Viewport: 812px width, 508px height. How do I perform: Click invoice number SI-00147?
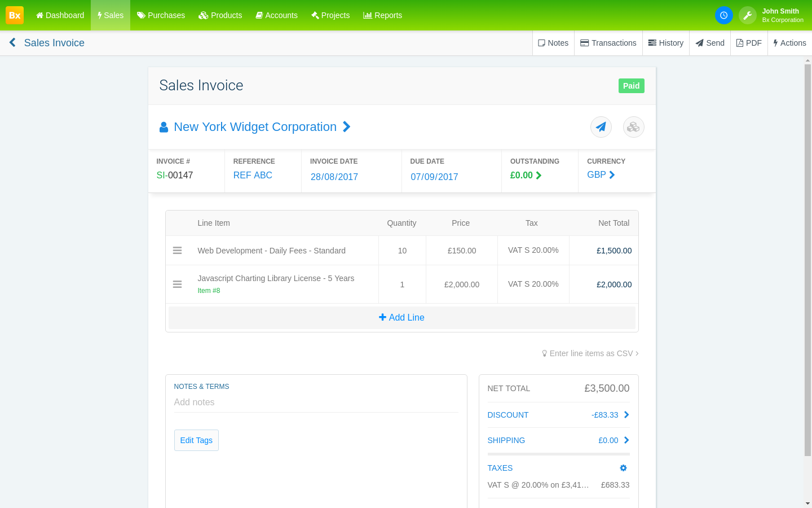click(175, 176)
